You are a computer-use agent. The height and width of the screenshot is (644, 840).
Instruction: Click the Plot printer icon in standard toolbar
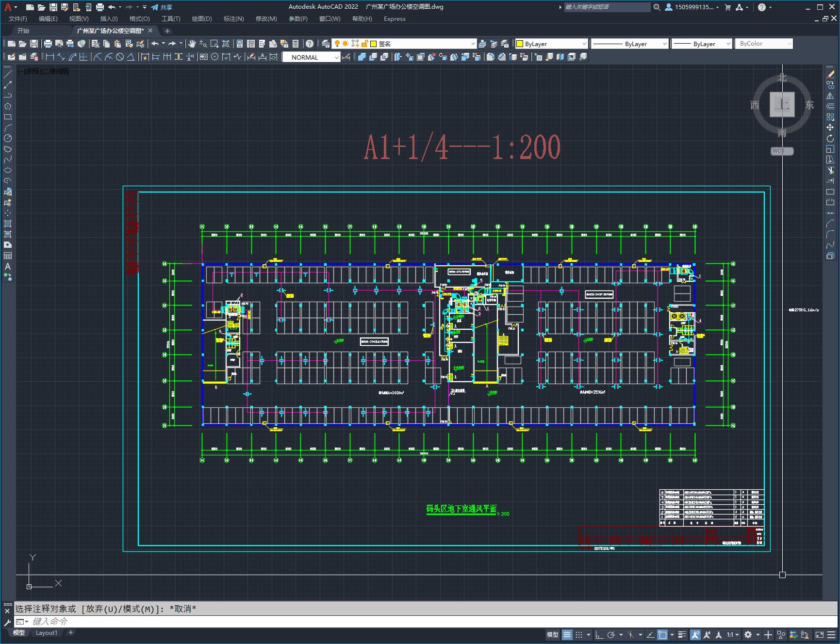point(48,44)
